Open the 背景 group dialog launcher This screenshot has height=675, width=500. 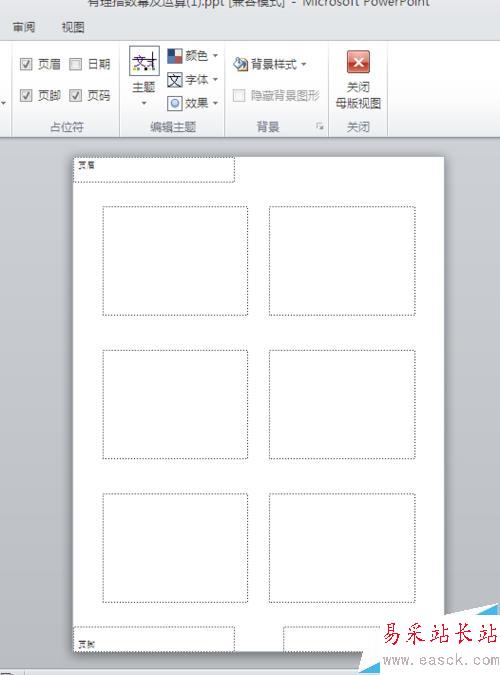point(320,126)
